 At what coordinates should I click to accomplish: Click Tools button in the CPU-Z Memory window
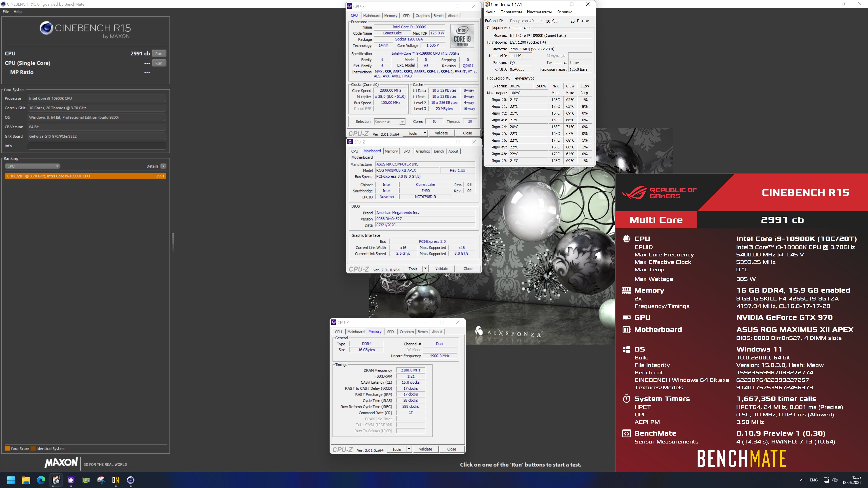pyautogui.click(x=397, y=449)
